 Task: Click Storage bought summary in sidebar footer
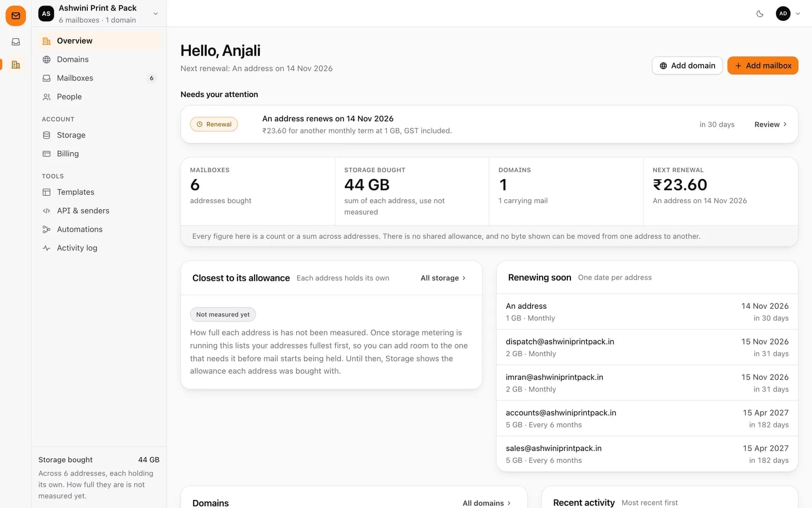(99, 478)
